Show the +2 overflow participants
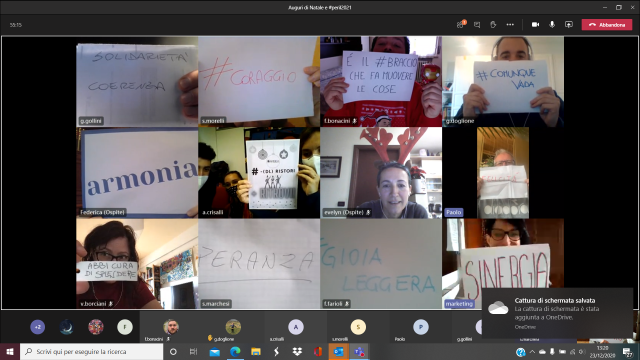640x360 pixels. pyautogui.click(x=38, y=327)
